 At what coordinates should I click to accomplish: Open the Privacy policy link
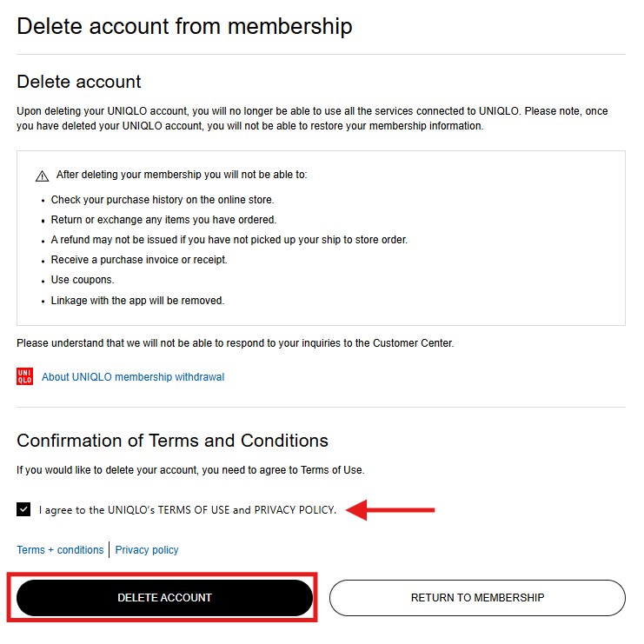click(147, 550)
